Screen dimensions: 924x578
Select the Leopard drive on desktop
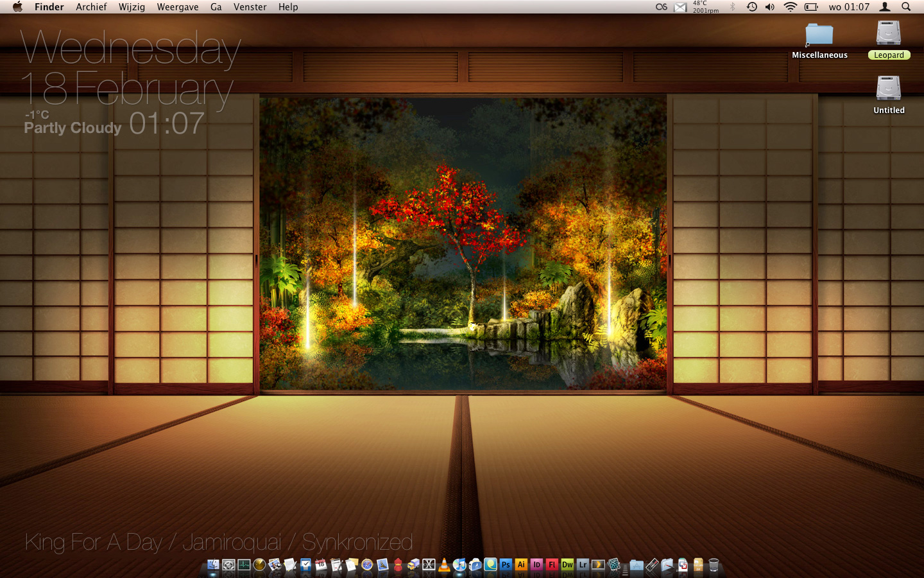(889, 40)
